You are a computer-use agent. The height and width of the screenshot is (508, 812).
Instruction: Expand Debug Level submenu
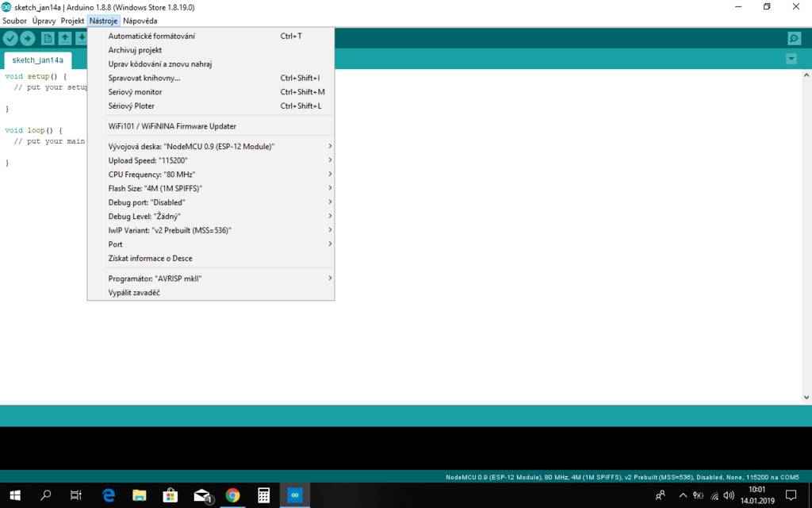[x=211, y=216]
